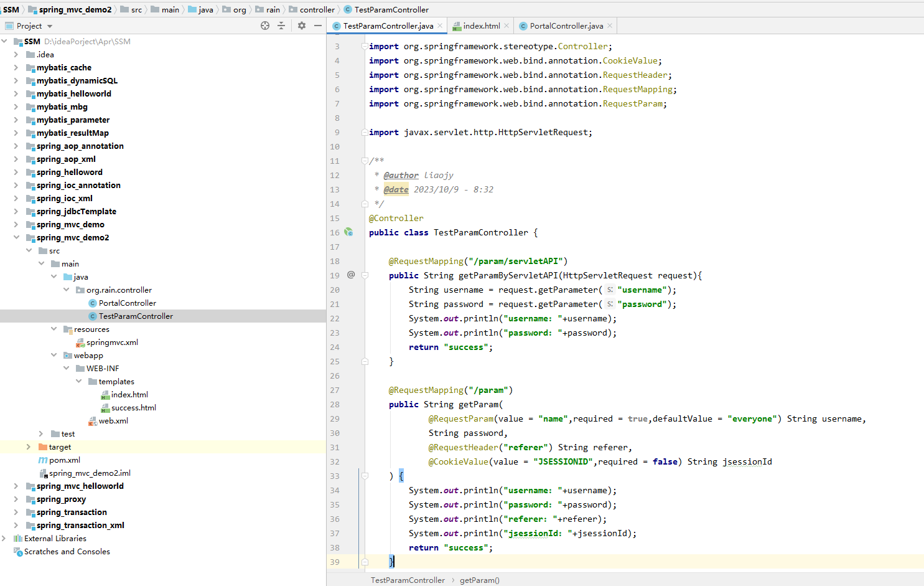The height and width of the screenshot is (586, 924).
Task: Open springmvc.xml in resources
Action: pos(112,343)
